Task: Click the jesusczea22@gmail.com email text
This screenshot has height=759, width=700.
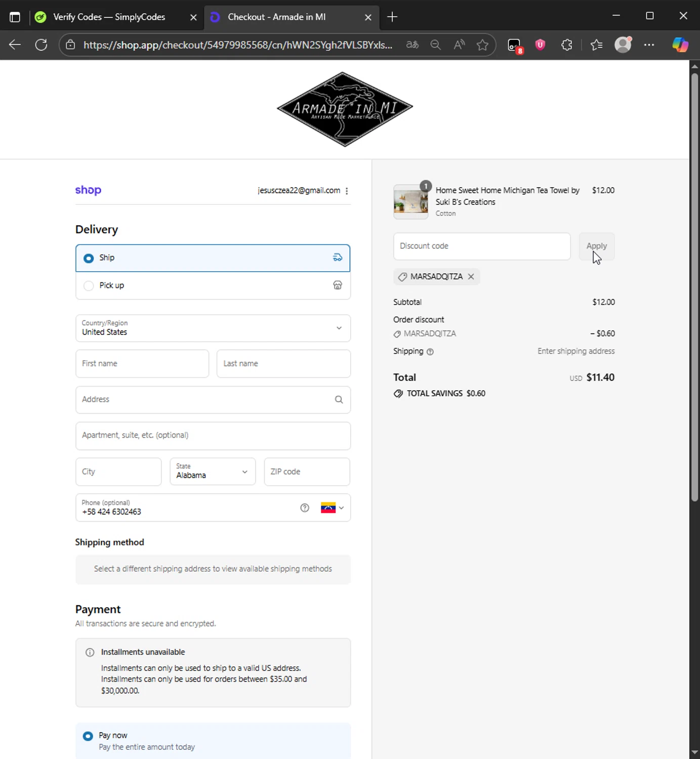Action: pos(299,191)
